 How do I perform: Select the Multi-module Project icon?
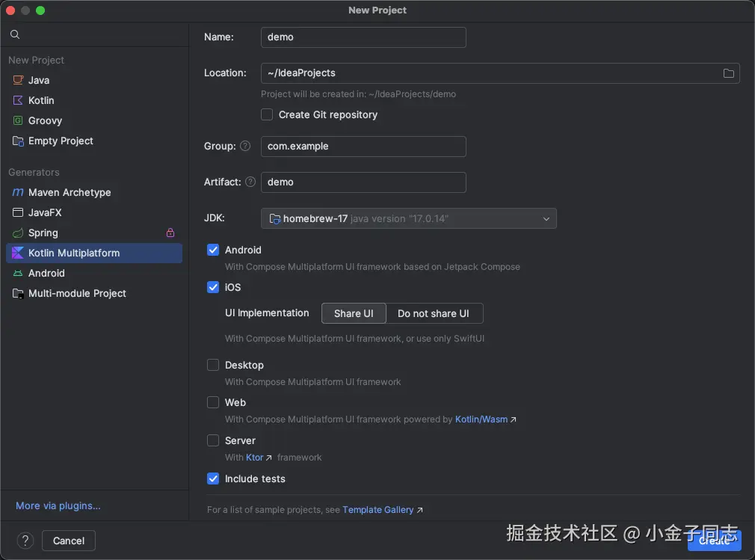click(18, 293)
